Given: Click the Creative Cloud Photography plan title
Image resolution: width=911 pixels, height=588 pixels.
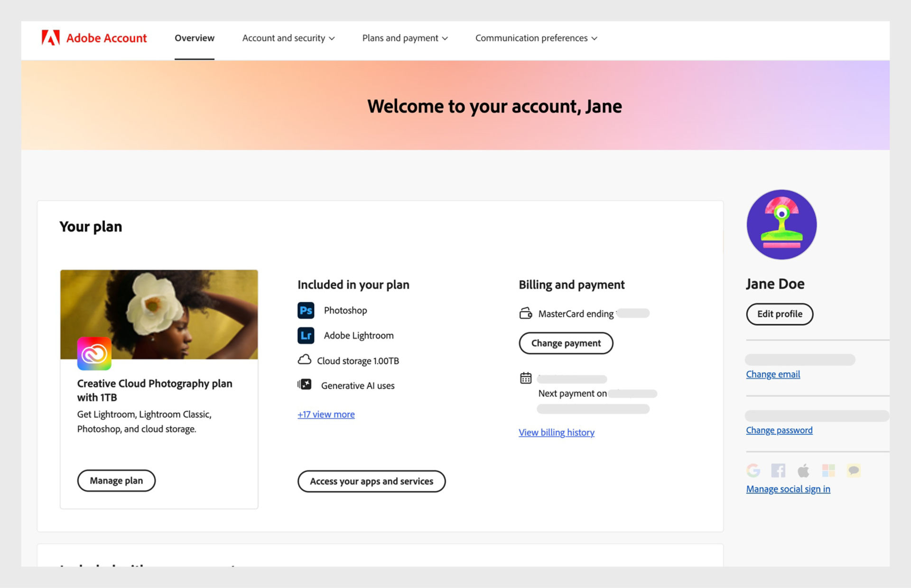Looking at the screenshot, I should pos(155,390).
